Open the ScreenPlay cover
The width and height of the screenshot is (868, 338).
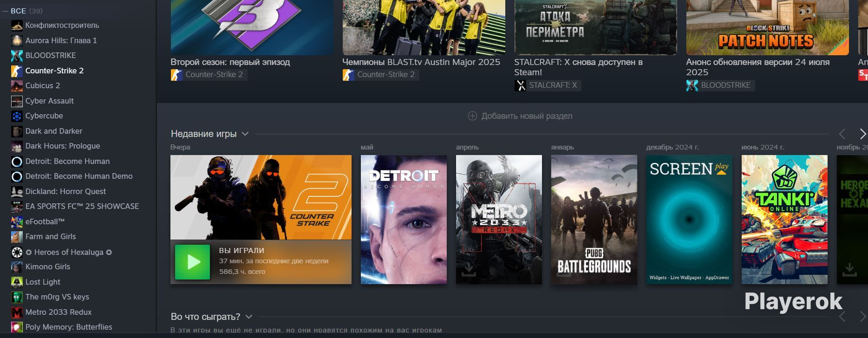pyautogui.click(x=689, y=220)
